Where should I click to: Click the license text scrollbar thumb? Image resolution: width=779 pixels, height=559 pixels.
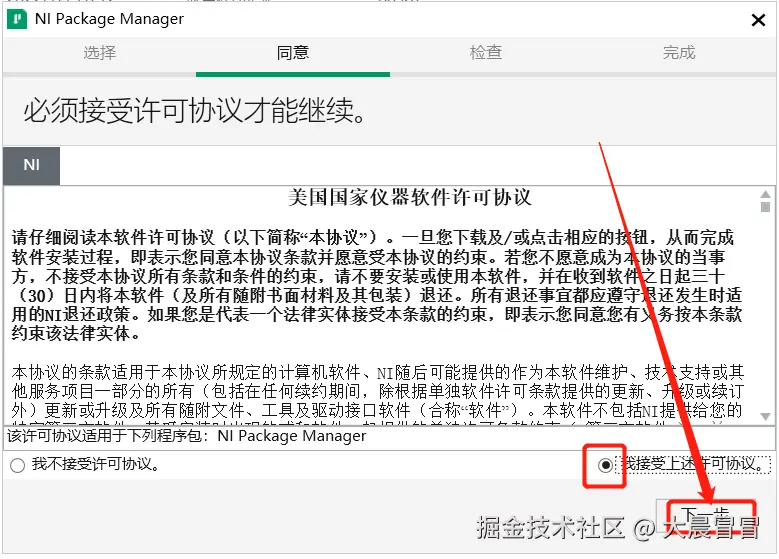pyautogui.click(x=765, y=207)
